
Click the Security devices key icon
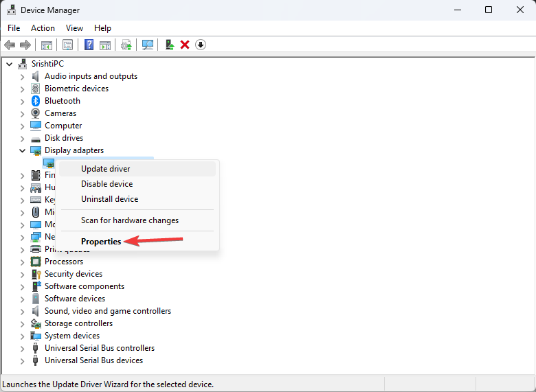click(x=36, y=274)
